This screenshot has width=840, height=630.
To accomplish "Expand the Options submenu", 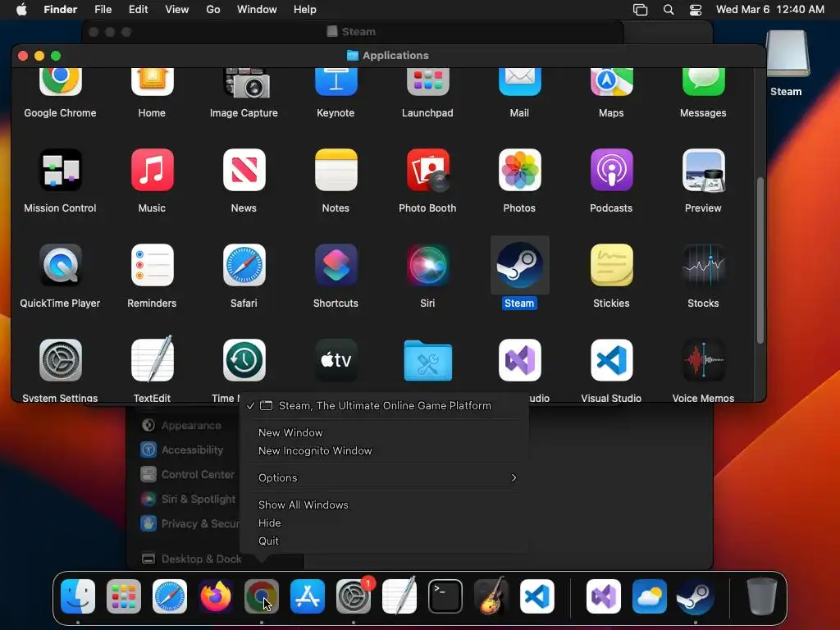I will coord(384,478).
